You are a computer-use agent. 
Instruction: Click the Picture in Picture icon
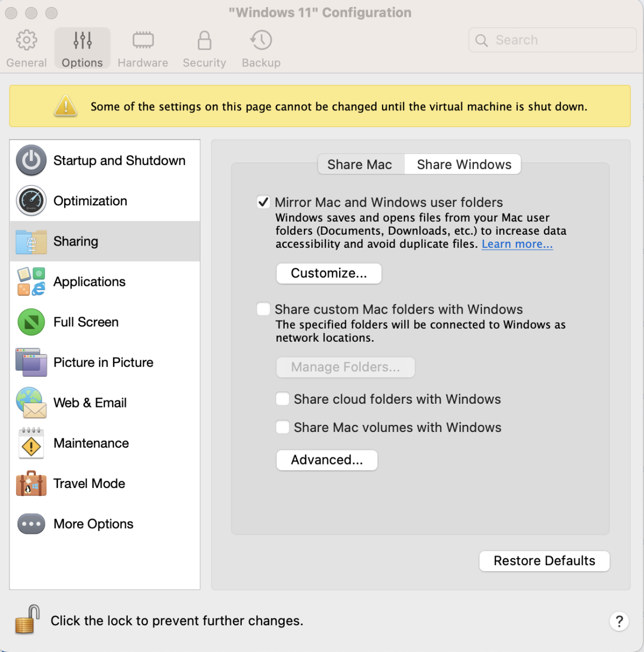31,362
